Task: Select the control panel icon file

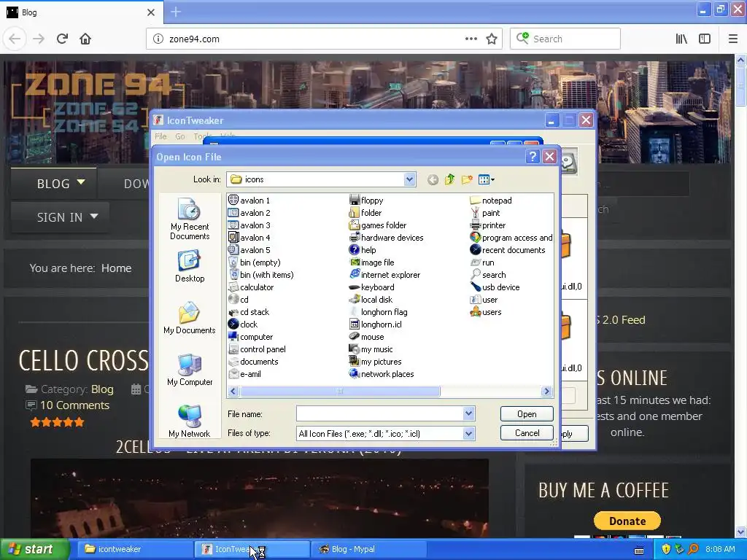Action: (x=258, y=349)
